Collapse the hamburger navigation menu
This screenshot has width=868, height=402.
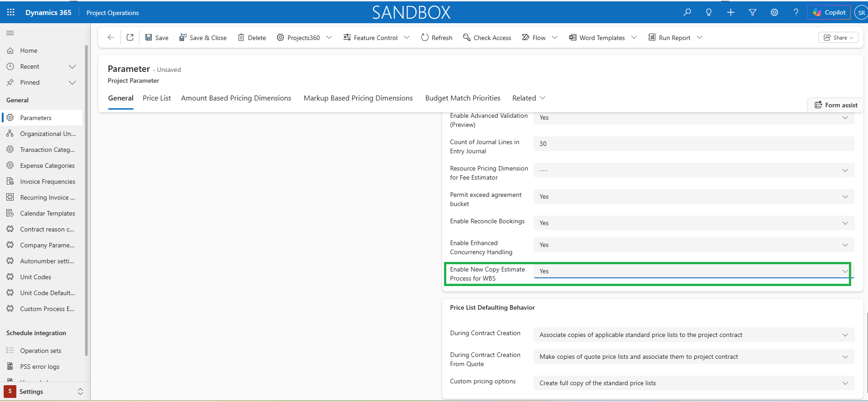pos(10,33)
